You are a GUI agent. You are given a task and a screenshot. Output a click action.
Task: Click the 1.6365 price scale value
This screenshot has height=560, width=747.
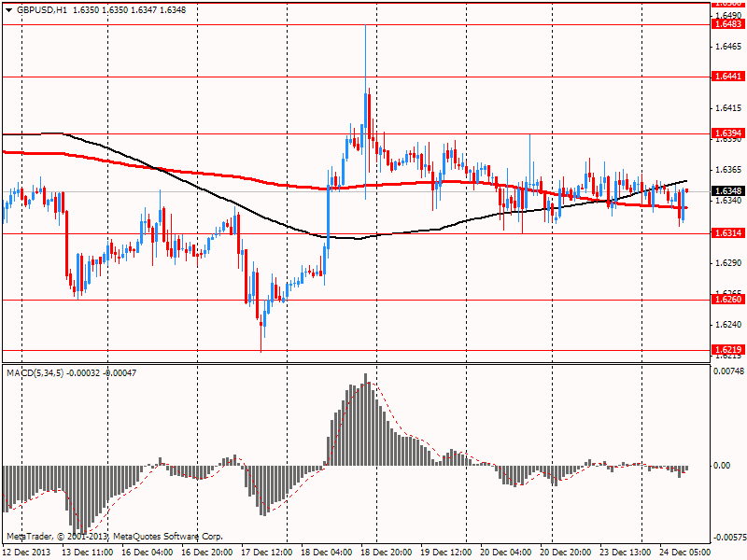[x=727, y=170]
